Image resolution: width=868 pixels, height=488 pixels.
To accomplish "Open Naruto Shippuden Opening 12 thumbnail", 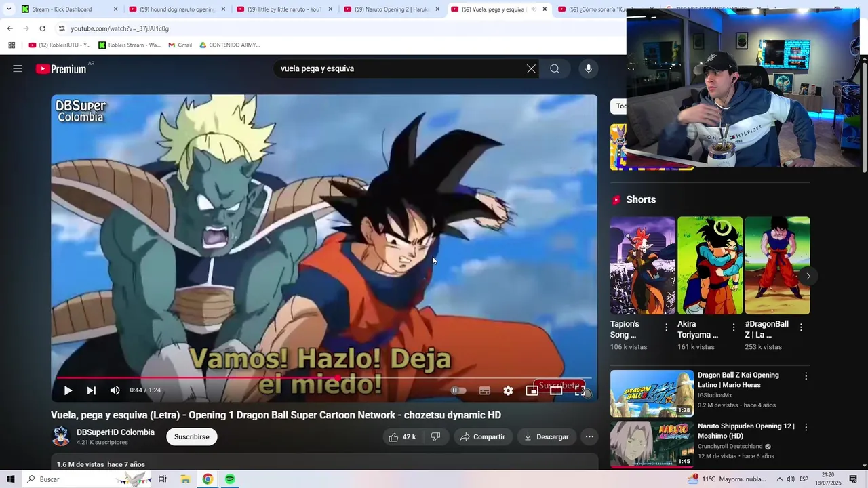I will [x=652, y=445].
